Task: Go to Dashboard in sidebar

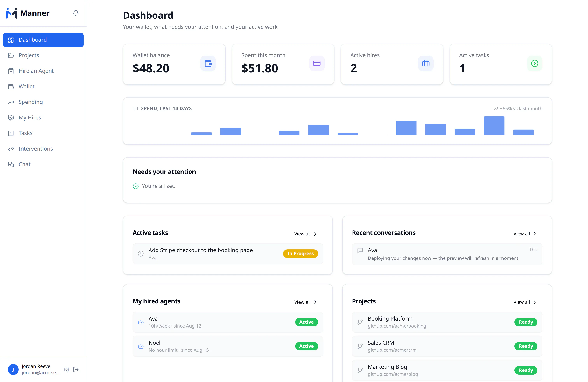Action: tap(43, 40)
